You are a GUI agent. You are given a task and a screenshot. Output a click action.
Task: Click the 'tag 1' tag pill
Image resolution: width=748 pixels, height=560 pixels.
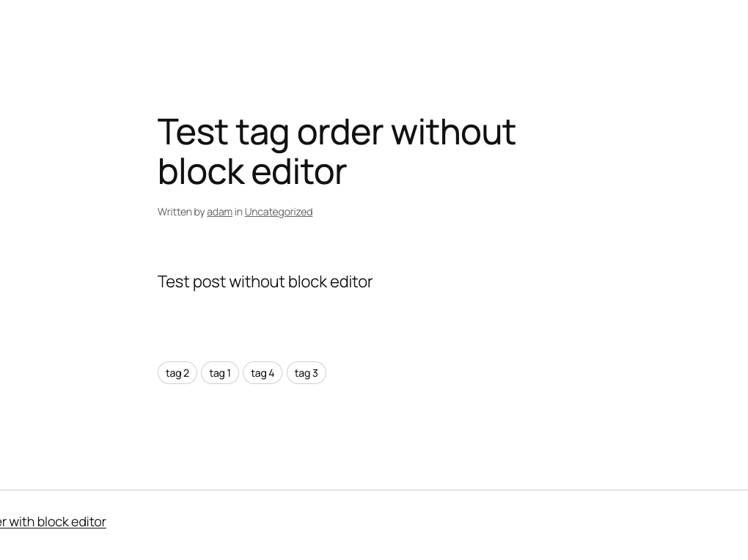coord(220,373)
